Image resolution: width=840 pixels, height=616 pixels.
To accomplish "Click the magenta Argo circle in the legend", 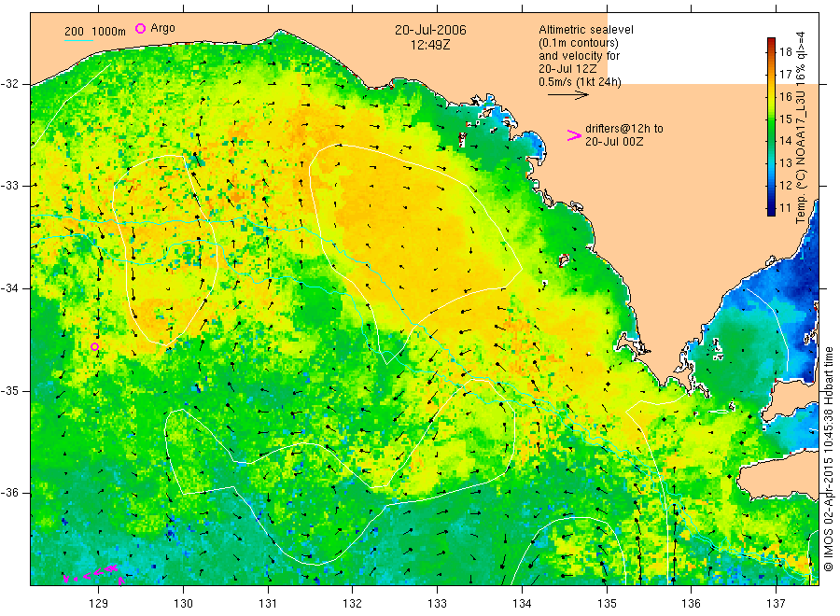I will [x=140, y=28].
